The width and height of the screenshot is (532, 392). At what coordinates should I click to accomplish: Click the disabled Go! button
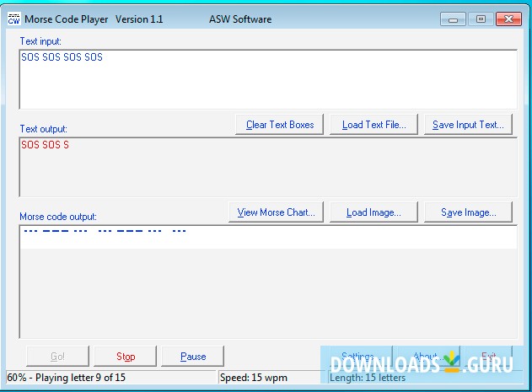[57, 357]
